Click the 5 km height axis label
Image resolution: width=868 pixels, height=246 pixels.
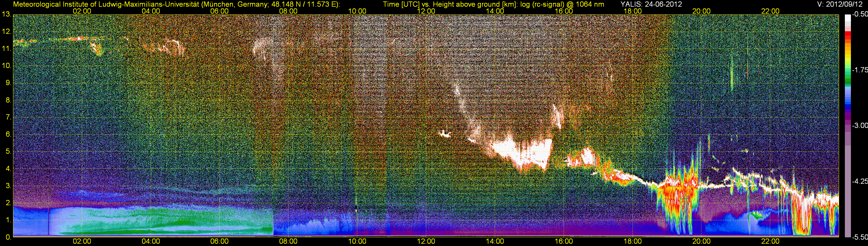tap(8, 151)
